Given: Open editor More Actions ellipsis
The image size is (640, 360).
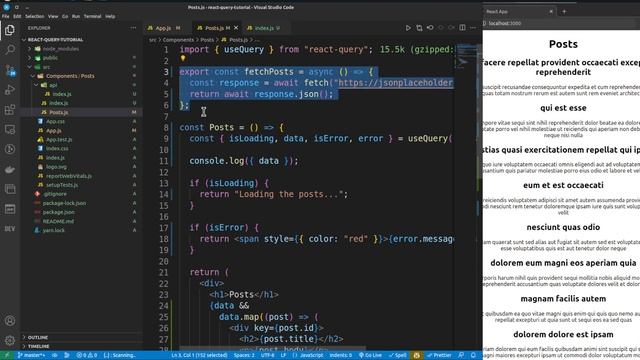Looking at the screenshot, I should click(473, 28).
